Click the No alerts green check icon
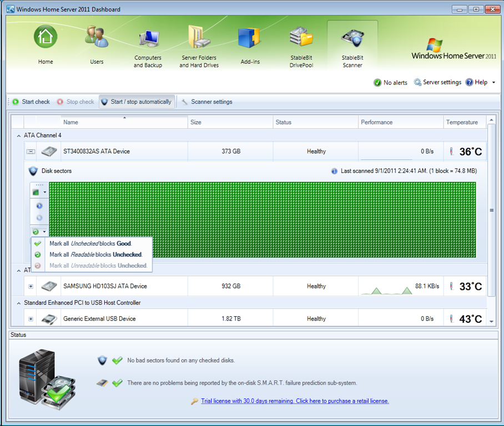The height and width of the screenshot is (426, 504). (377, 83)
